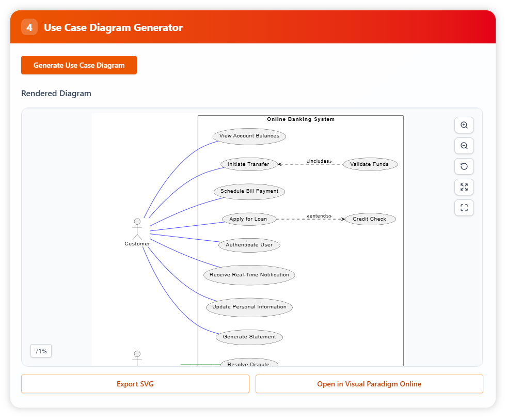The image size is (506, 420).
Task: Enter fullscreen using the corner brackets icon
Action: [x=464, y=208]
